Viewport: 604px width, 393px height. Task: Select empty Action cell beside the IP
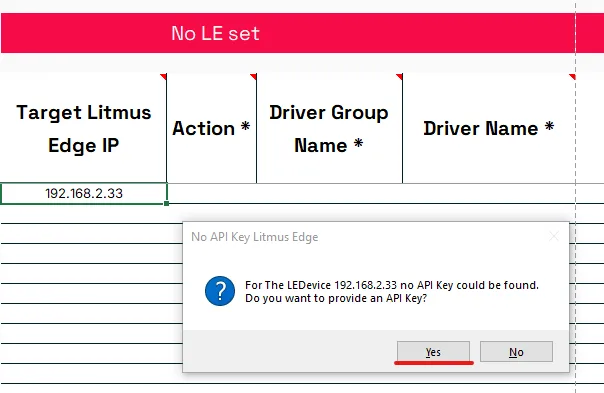coord(212,193)
